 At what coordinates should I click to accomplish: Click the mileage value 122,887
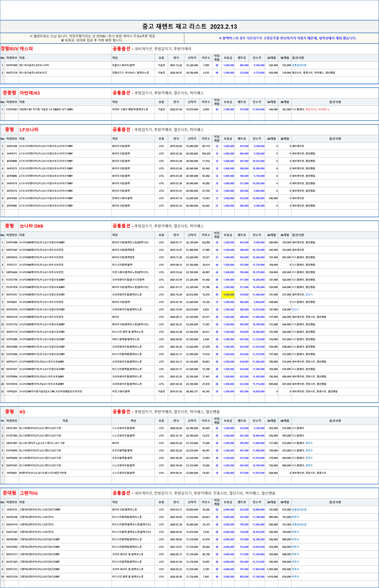[206, 242]
